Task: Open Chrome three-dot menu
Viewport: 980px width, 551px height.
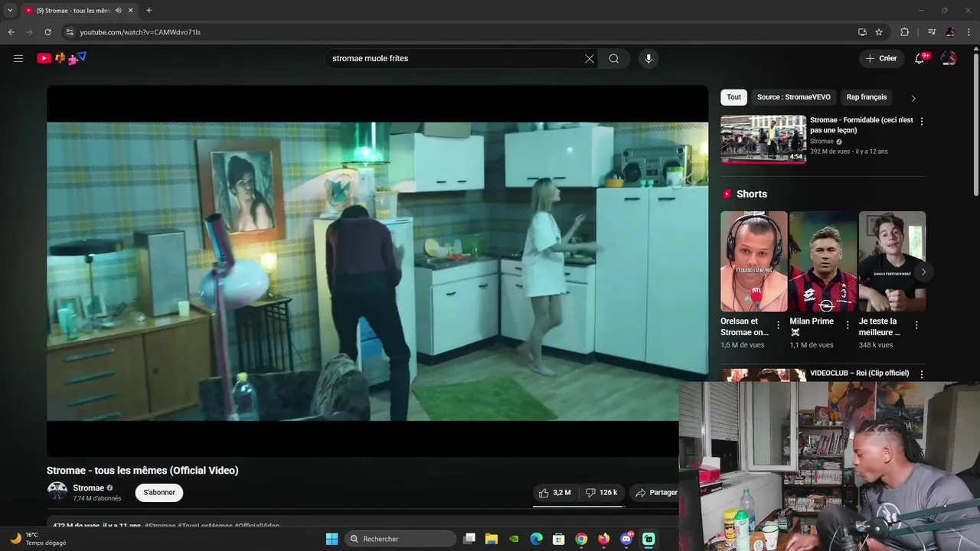Action: click(x=969, y=32)
